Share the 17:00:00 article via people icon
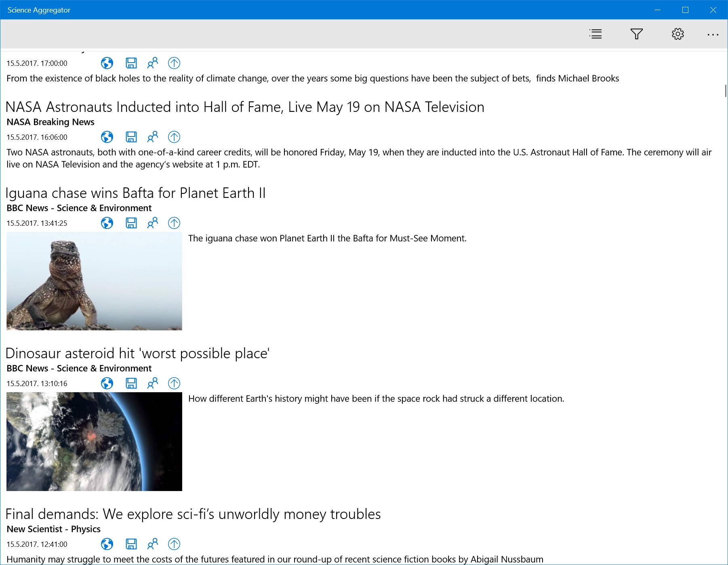Image resolution: width=728 pixels, height=565 pixels. [x=153, y=63]
